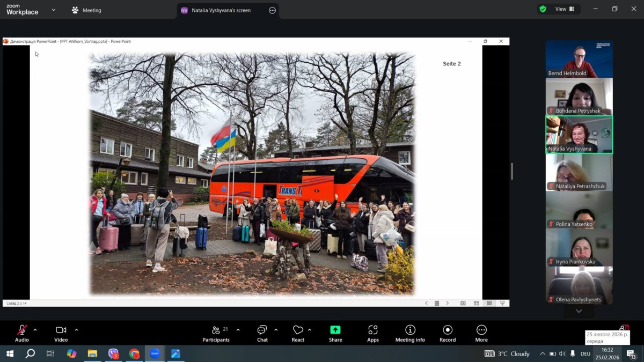This screenshot has height=362, width=644.
Task: Show Meeting info details
Action: point(410,333)
